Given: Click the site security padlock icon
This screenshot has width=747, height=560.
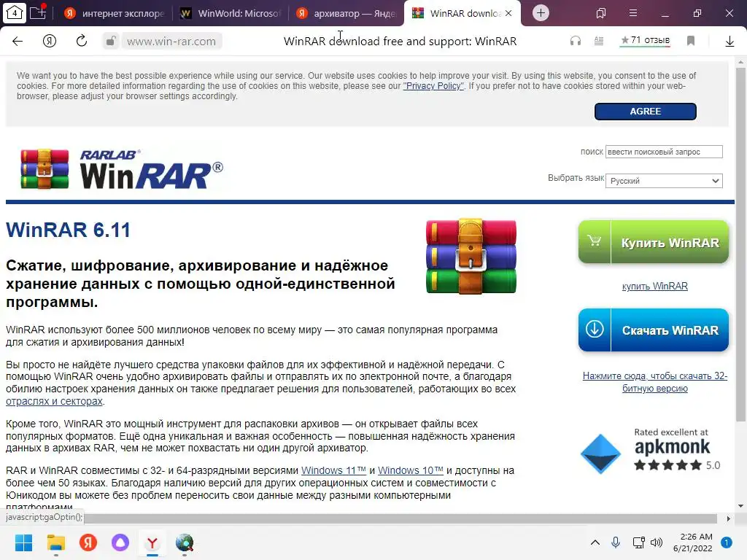Looking at the screenshot, I should 111,41.
